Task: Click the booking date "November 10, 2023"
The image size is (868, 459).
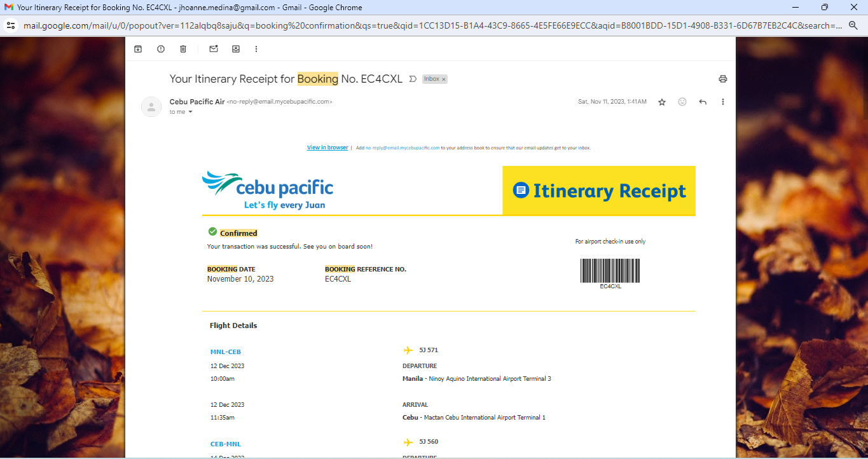Action: click(240, 279)
